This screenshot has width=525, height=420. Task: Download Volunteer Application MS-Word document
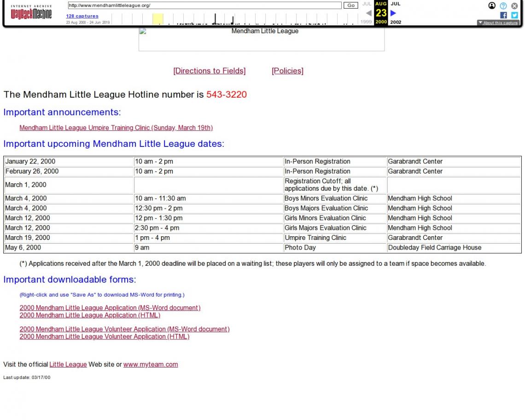124,329
